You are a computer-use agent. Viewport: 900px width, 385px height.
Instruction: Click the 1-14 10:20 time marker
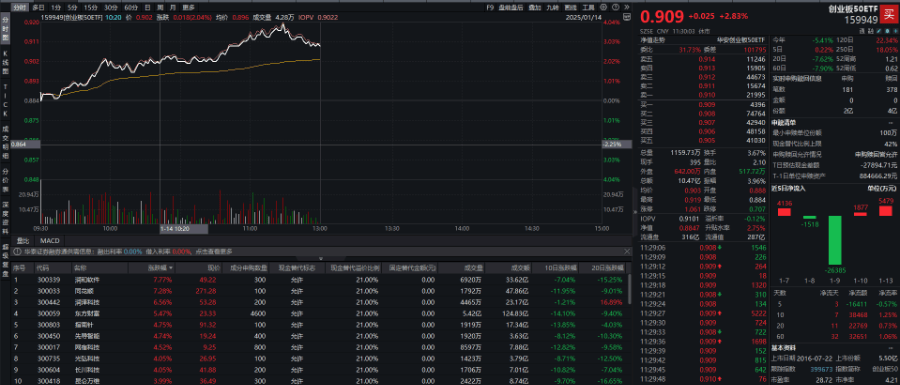pos(183,229)
